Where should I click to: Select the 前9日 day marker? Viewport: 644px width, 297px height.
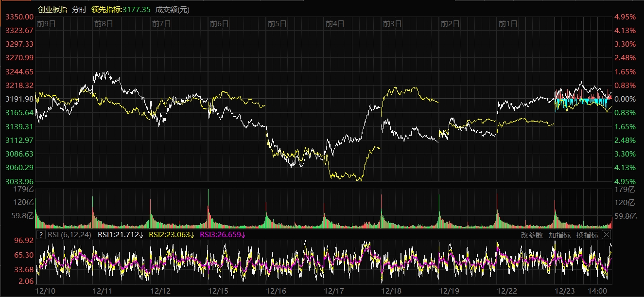[x=46, y=23]
